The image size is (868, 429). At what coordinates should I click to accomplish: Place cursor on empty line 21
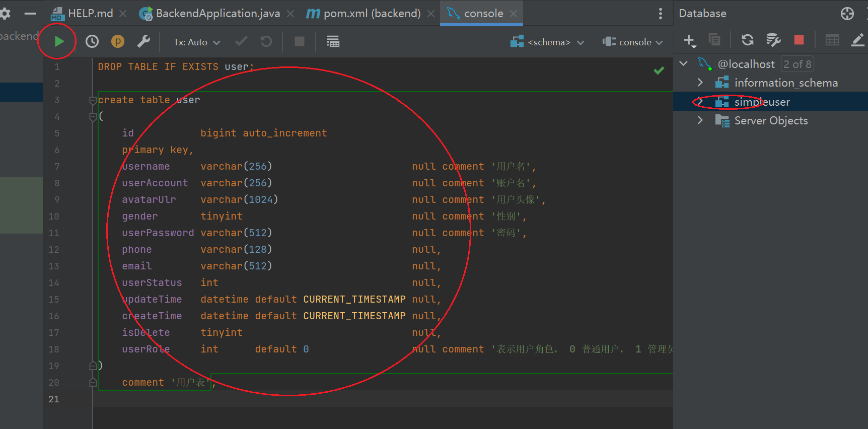click(383, 399)
